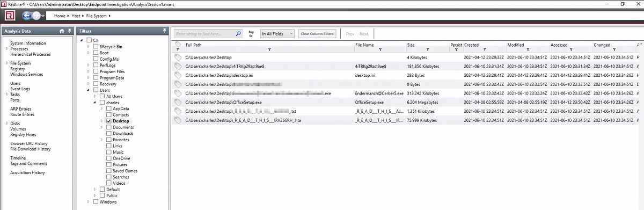Check the $Recycle.Bin checkbox

click(96, 47)
